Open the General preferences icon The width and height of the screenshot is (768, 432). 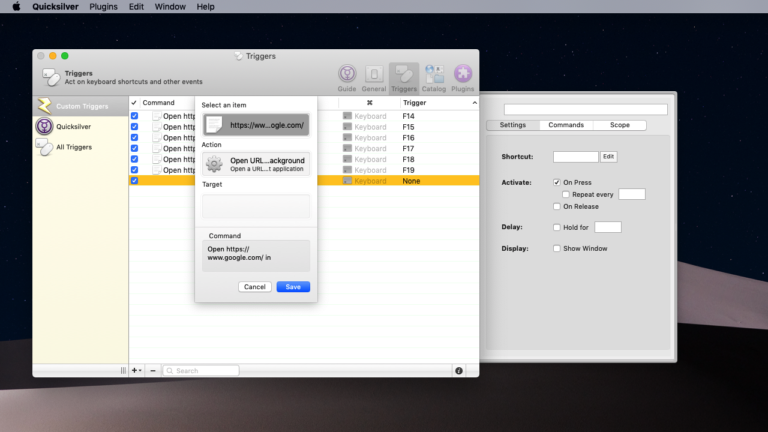374,76
